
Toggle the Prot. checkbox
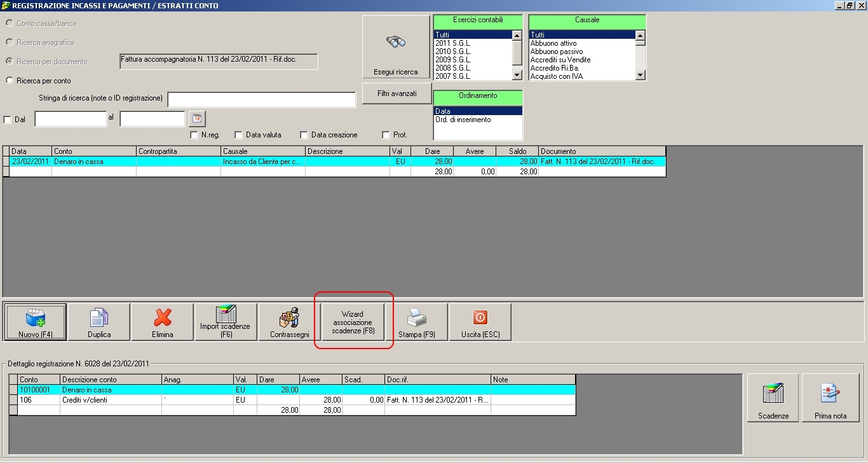click(x=386, y=135)
